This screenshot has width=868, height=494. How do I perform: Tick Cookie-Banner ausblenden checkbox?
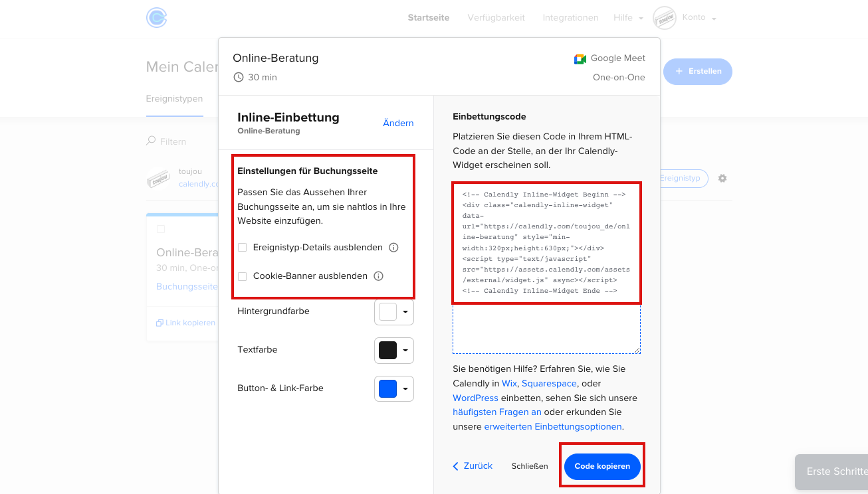[243, 276]
